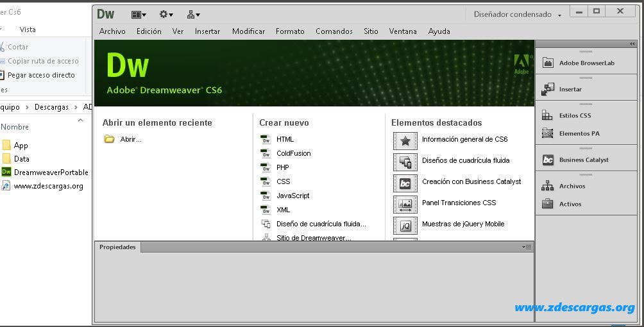Image resolution: width=644 pixels, height=327 pixels.
Task: Open the Adobe BrowserLab panel
Action: point(579,63)
